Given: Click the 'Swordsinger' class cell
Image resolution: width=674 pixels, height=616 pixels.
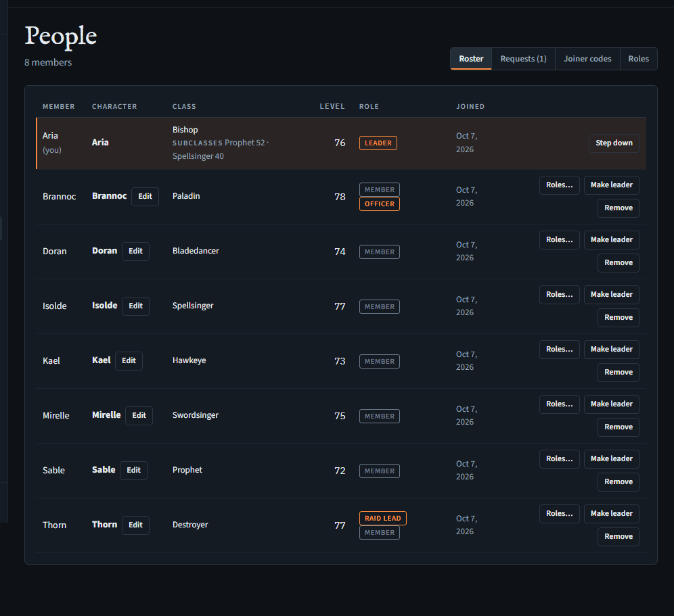Looking at the screenshot, I should tap(195, 415).
